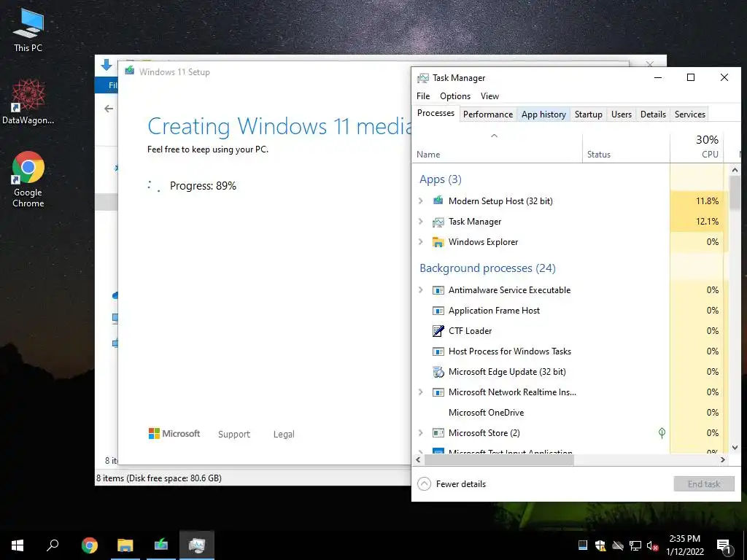Click the Modern Setup Host process icon
Image resolution: width=747 pixels, height=560 pixels.
[438, 201]
